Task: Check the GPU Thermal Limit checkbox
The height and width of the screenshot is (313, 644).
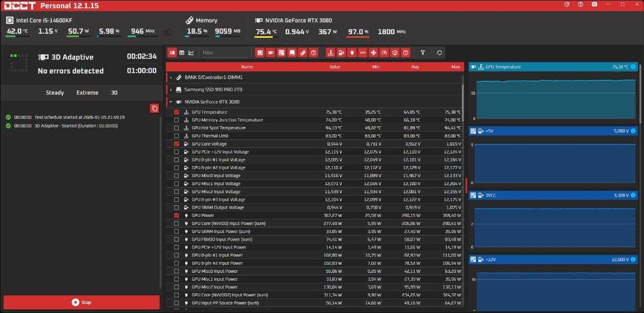Action: [x=176, y=136]
